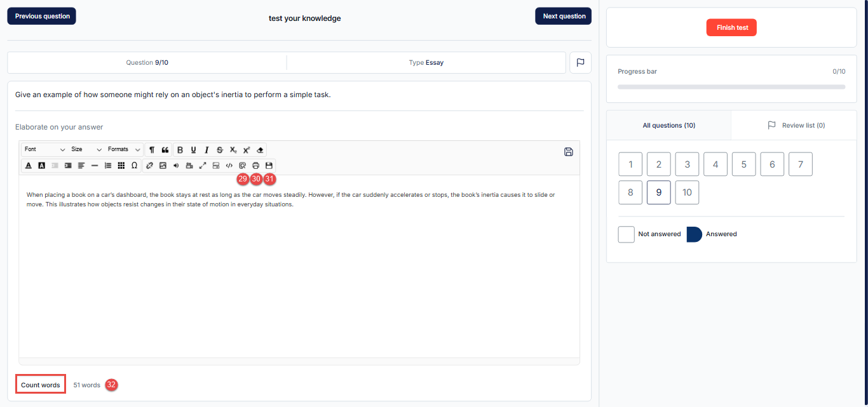Viewport: 868px width, 407px height.
Task: Flag question 9 for review
Action: pyautogui.click(x=580, y=63)
